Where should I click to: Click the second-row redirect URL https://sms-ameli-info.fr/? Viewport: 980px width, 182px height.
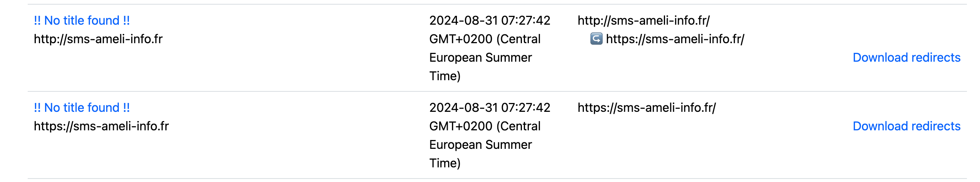647,108
